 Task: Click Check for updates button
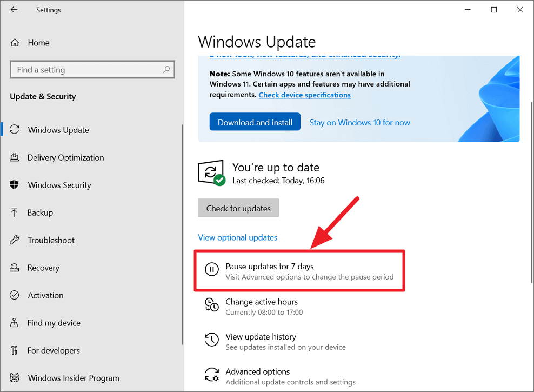[238, 208]
